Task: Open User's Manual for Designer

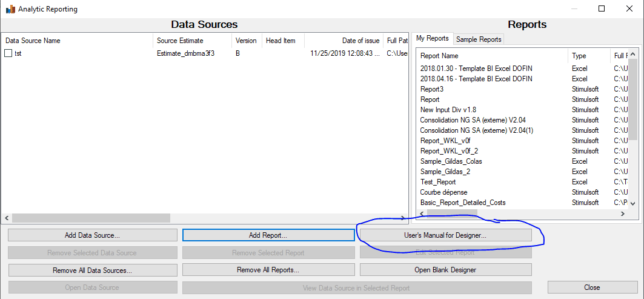Action: [445, 235]
